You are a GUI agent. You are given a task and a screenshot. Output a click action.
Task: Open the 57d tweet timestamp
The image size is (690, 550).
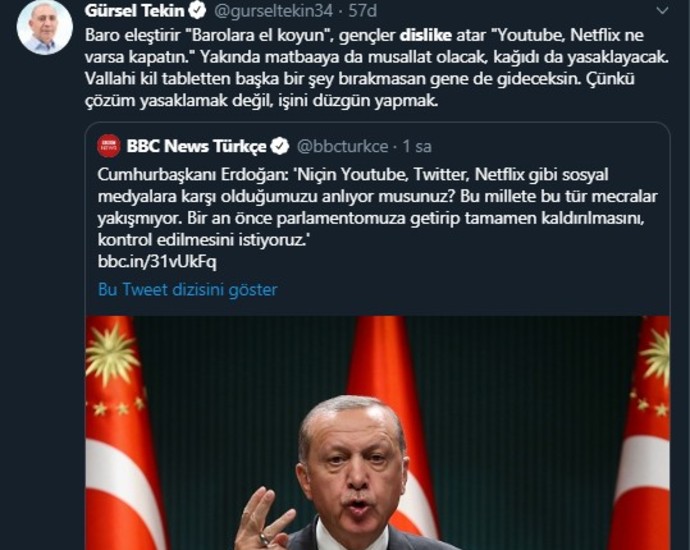coord(363,11)
